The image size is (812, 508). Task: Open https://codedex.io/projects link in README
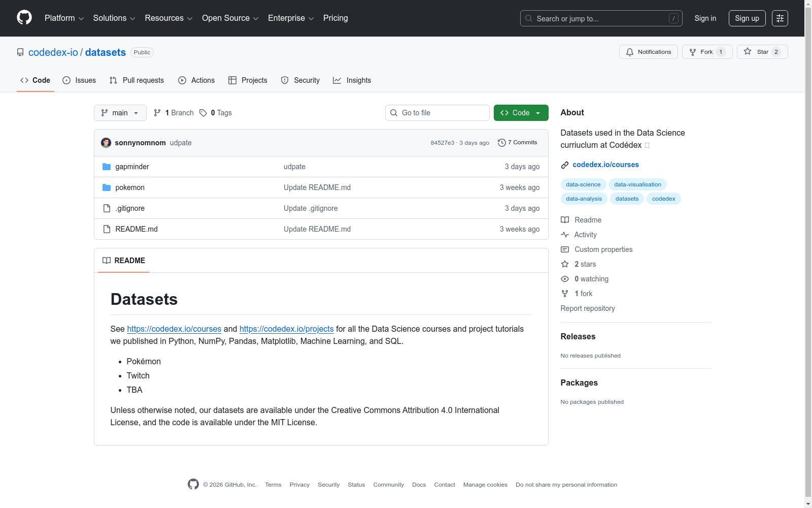coord(287,329)
